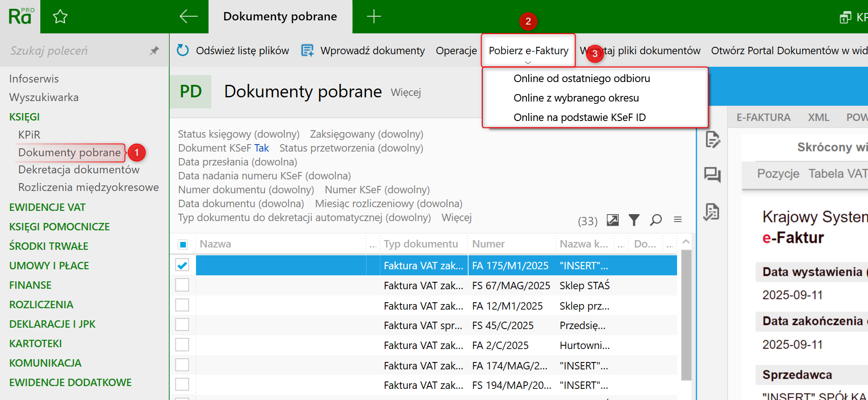Open KPiR in the sidebar
Screen dimensions: 868x400
click(29, 135)
